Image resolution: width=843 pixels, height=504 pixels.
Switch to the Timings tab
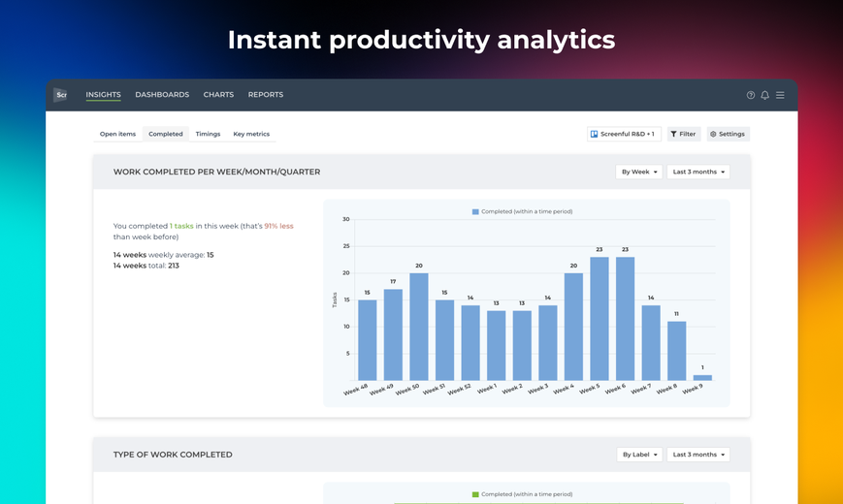point(208,134)
